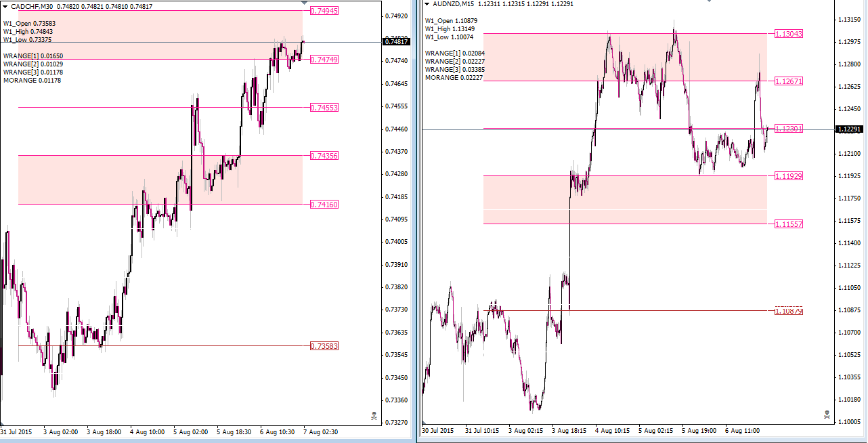Select the 1.10879 weekly open label on AUDNZD

tap(789, 311)
